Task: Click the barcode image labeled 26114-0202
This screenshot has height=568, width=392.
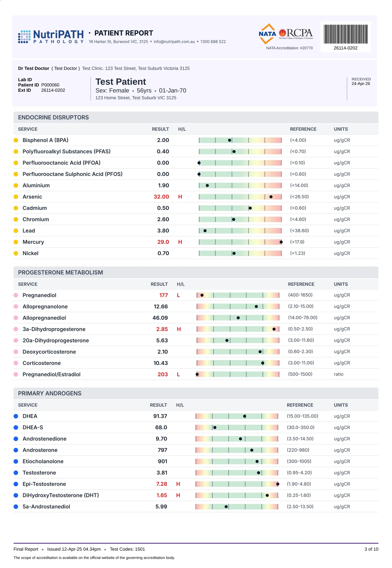Action: (x=346, y=34)
